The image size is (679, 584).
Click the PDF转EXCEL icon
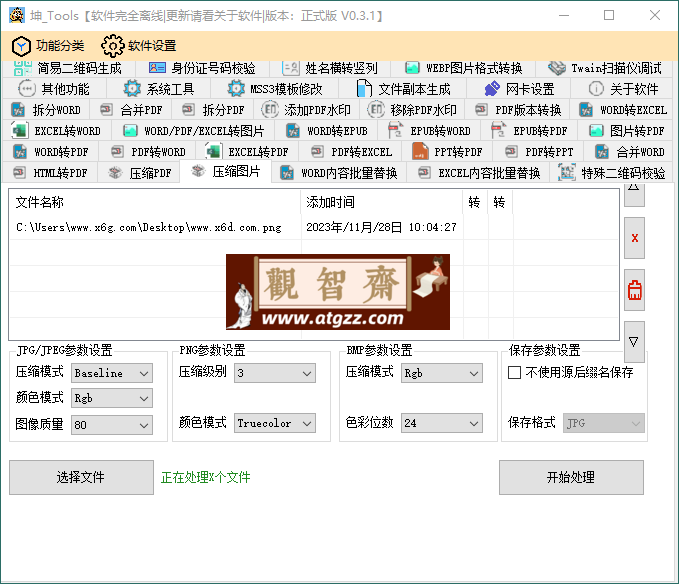[x=317, y=152]
